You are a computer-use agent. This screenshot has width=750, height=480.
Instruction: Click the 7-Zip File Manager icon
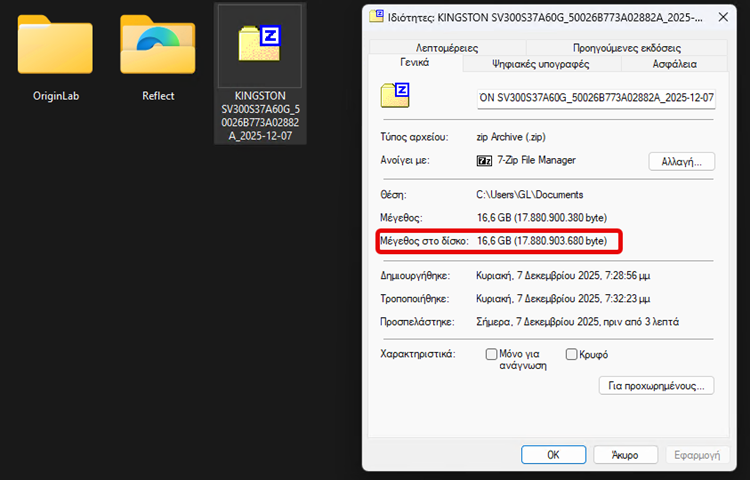pyautogui.click(x=483, y=160)
